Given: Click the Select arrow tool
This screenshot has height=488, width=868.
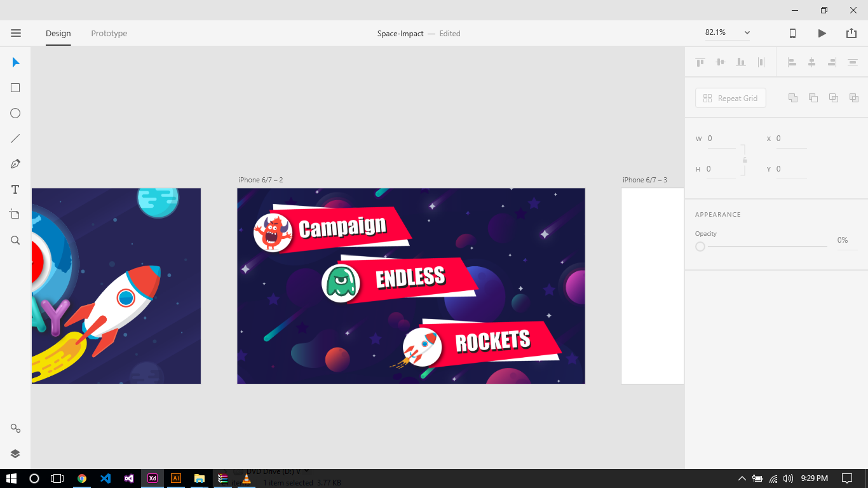Looking at the screenshot, I should tap(16, 62).
